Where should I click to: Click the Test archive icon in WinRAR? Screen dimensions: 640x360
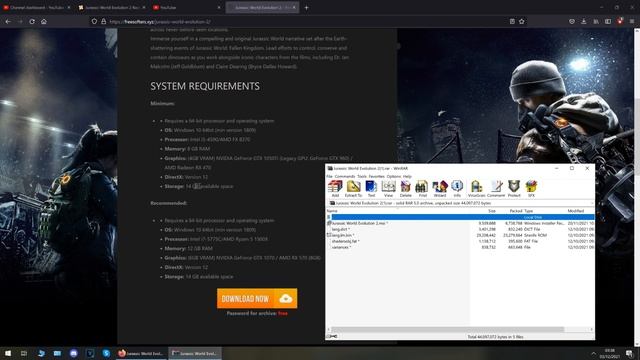[x=371, y=189]
